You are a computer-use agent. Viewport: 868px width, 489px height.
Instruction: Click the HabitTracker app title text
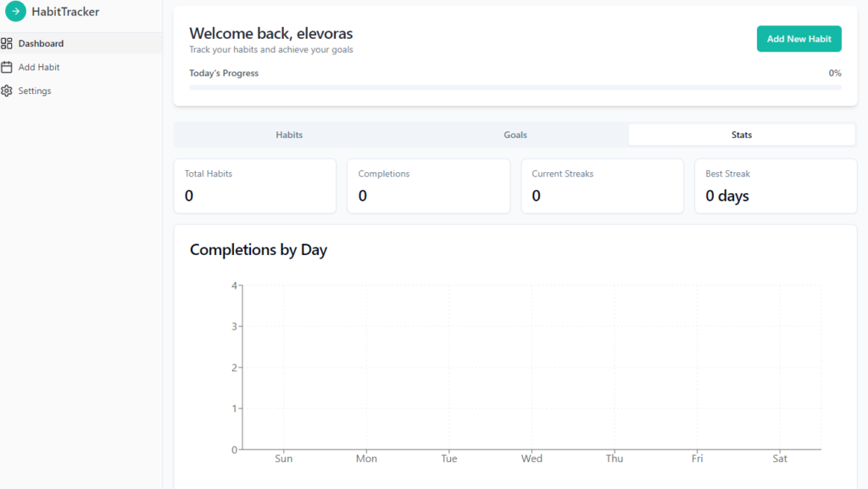coord(65,12)
